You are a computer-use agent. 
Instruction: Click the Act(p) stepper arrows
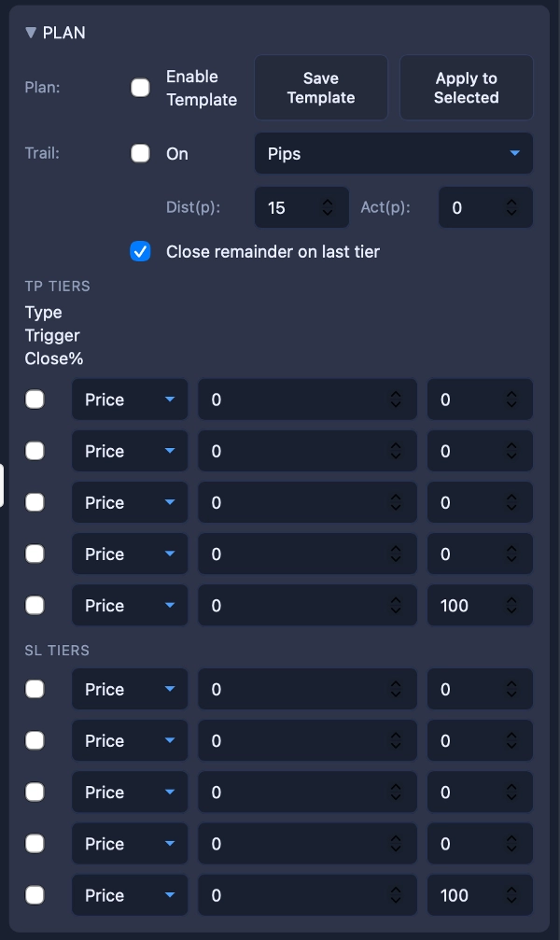tap(511, 208)
